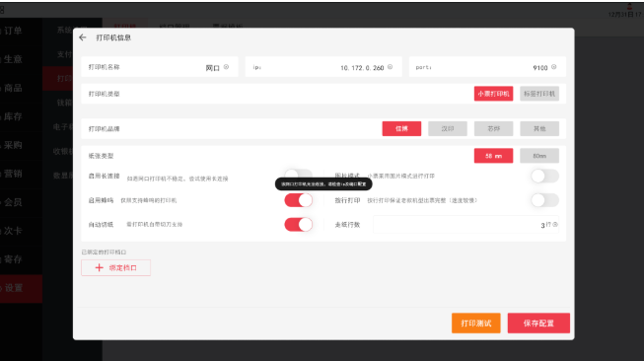Choose 其他 as the printer brand
This screenshot has width=644, height=361.
pyautogui.click(x=539, y=128)
